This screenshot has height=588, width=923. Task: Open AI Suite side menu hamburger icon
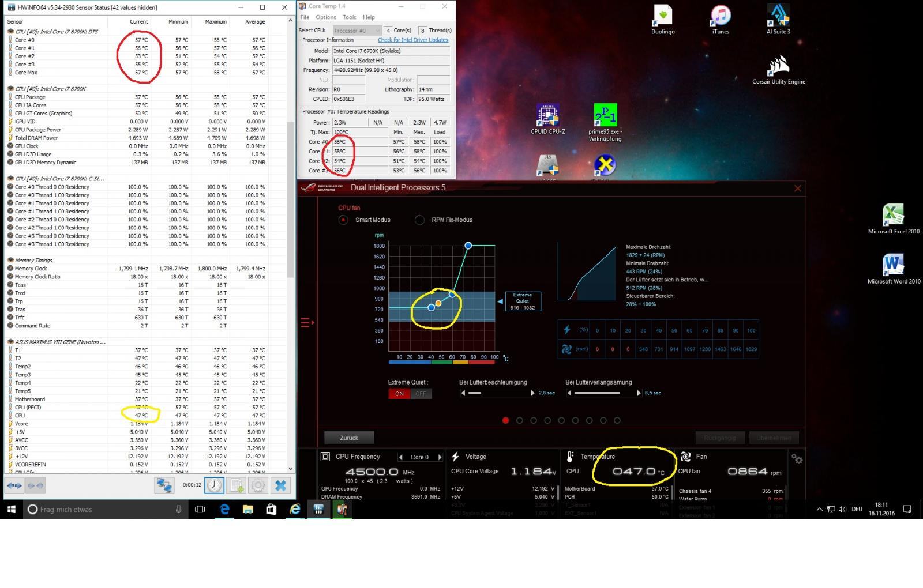click(x=307, y=323)
